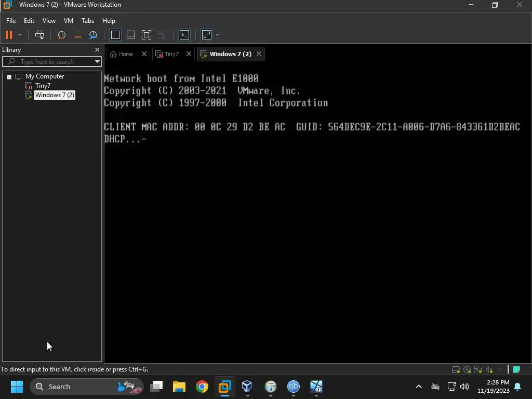The height and width of the screenshot is (399, 532).
Task: Enter full screen mode
Action: tap(146, 35)
